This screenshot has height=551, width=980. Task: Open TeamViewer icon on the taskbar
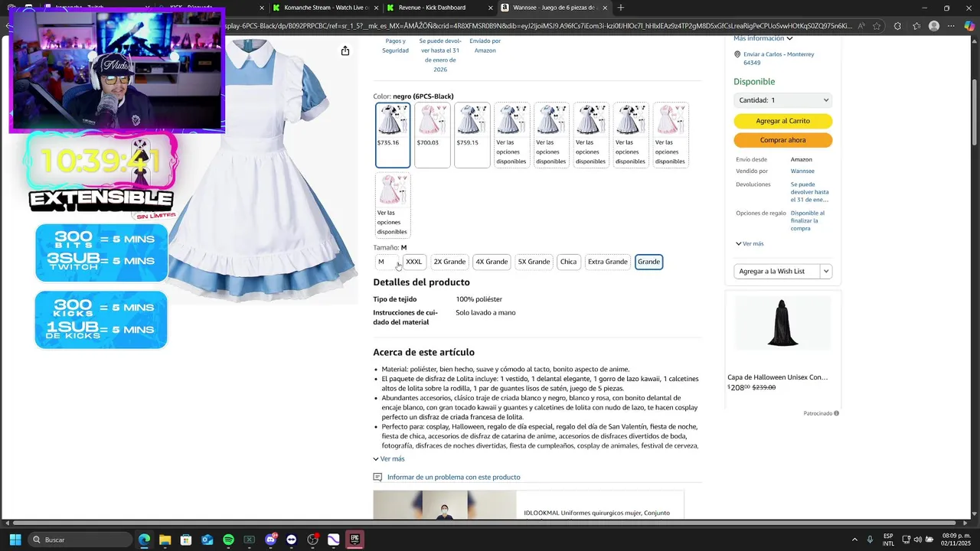pyautogui.click(x=291, y=540)
